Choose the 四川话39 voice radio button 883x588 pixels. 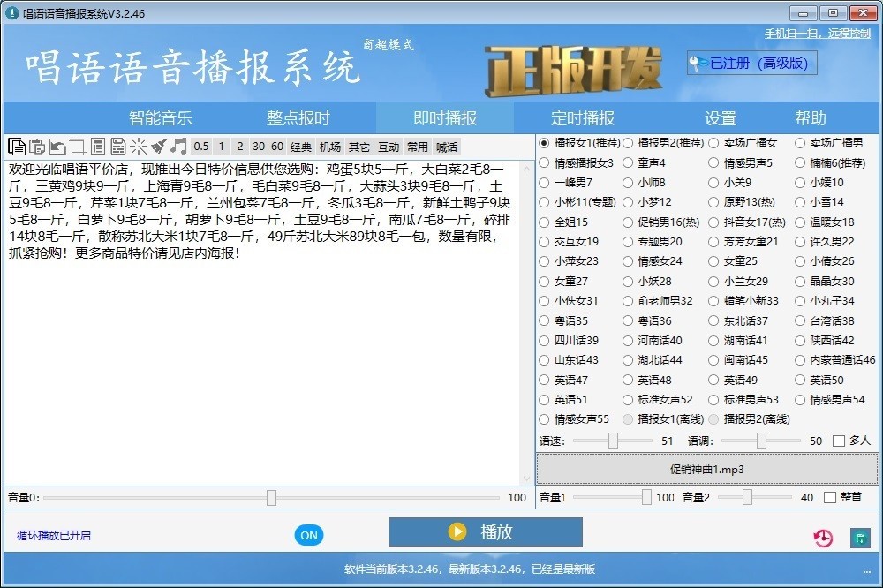pos(545,341)
